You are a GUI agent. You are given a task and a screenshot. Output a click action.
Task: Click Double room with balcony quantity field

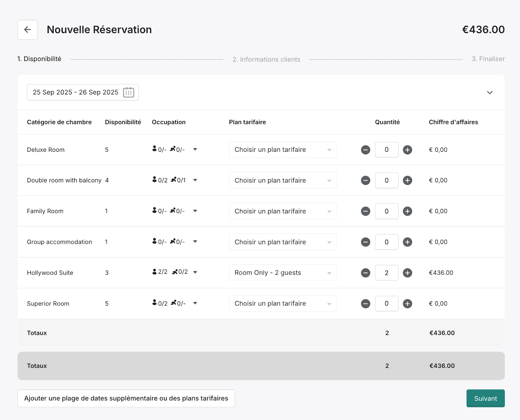[387, 180]
